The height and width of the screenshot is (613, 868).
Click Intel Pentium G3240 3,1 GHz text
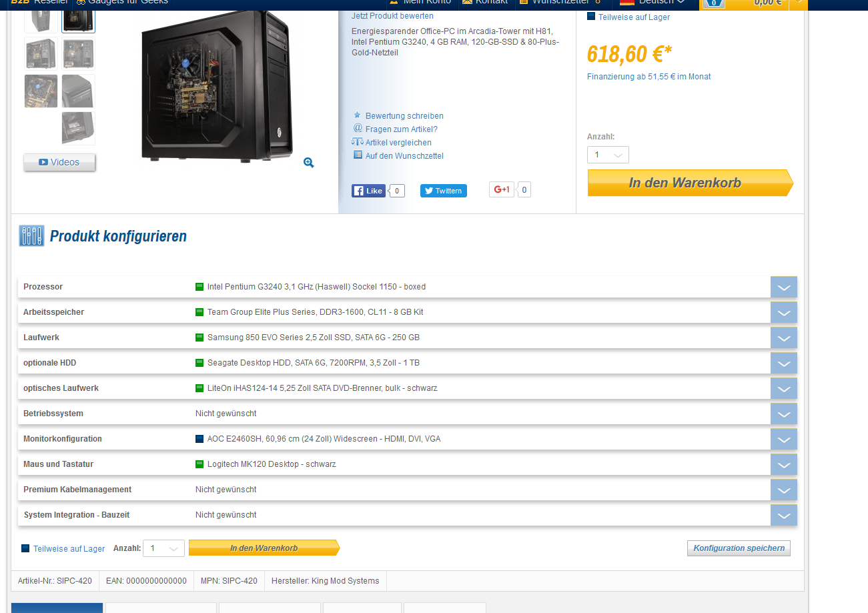316,287
